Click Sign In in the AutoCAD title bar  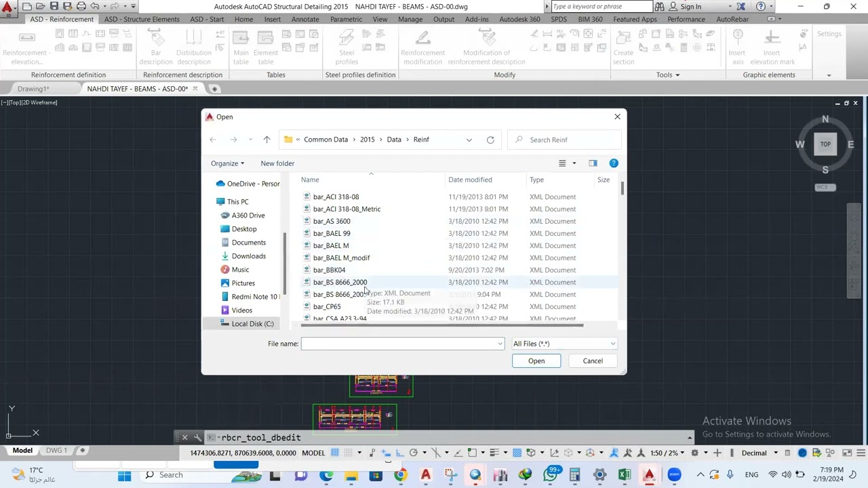(x=690, y=7)
